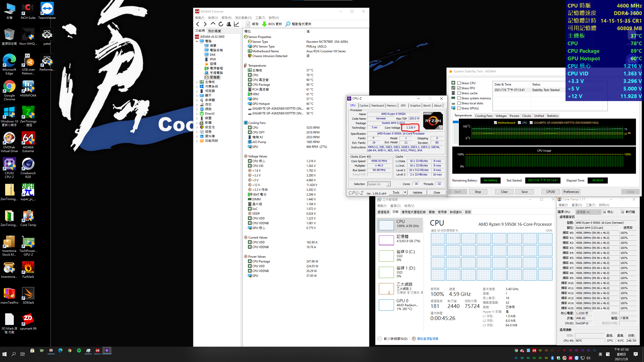Open CPUID CPU-Z desktop icon
Viewport: 644px width, 362px height.
click(9, 168)
